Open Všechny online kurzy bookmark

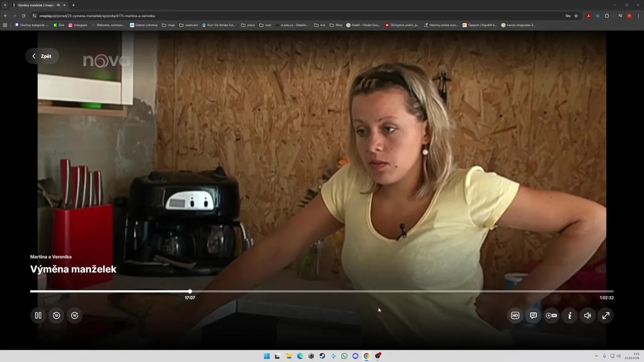point(441,25)
